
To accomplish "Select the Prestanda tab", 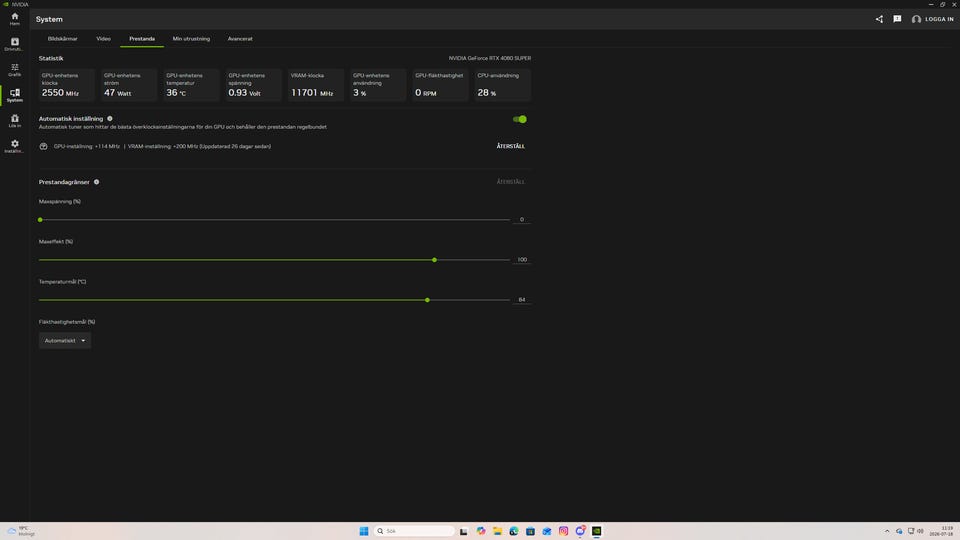I will click(x=142, y=39).
